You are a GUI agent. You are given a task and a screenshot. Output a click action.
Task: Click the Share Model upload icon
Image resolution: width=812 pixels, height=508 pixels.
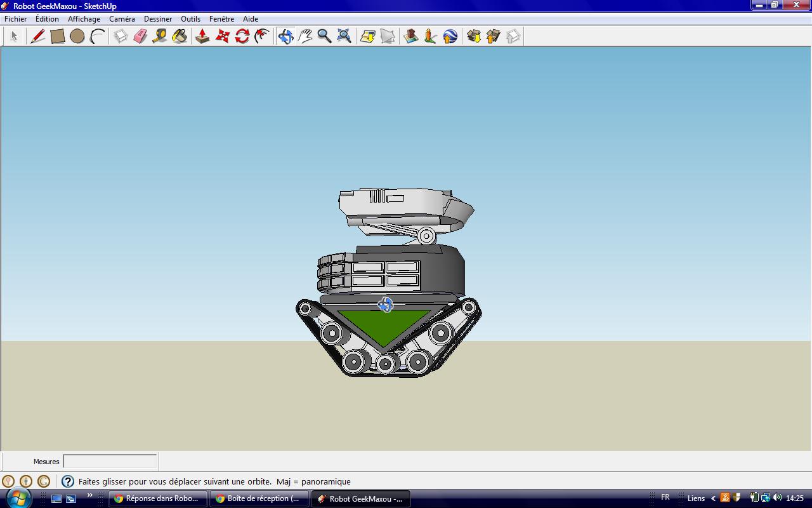pos(493,36)
